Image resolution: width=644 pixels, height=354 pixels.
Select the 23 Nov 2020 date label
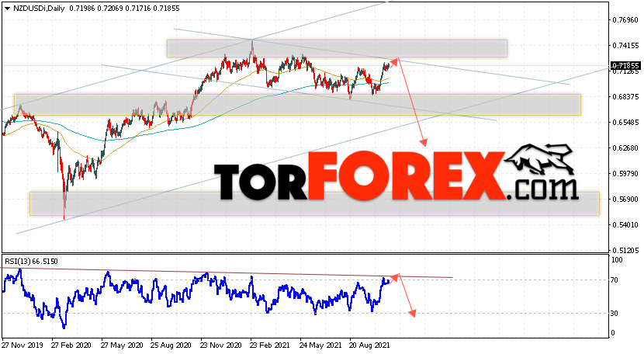coord(221,345)
